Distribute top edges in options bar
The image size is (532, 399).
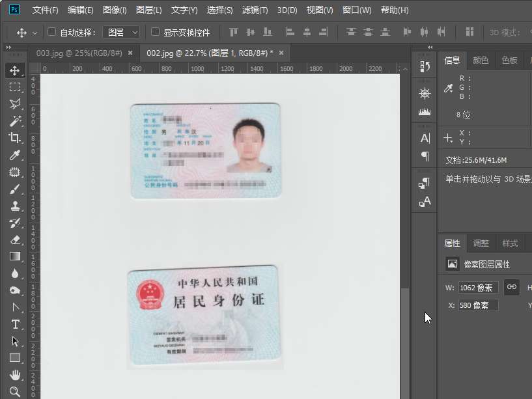[x=351, y=33]
